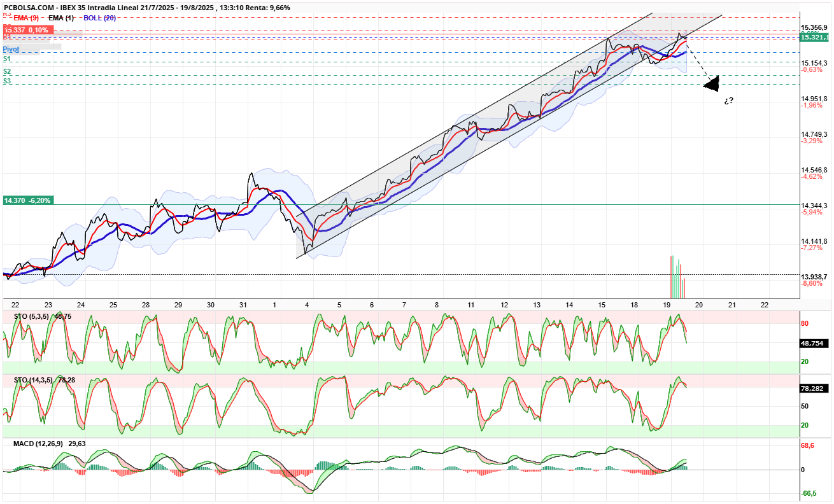Click the '-0,63%' axis percentage

[x=811, y=69]
